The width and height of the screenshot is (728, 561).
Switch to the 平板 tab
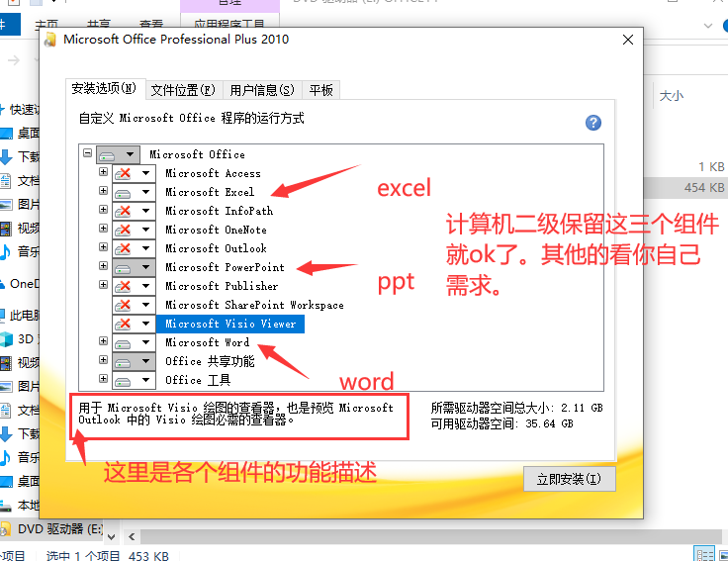pyautogui.click(x=320, y=90)
